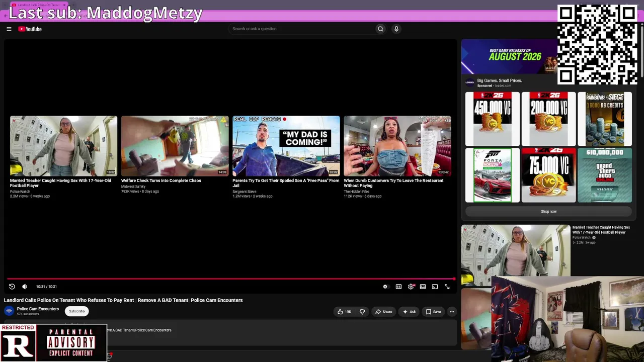
Task: Open sidebar recommended Married Teacher video thumbnail
Action: click(516, 255)
